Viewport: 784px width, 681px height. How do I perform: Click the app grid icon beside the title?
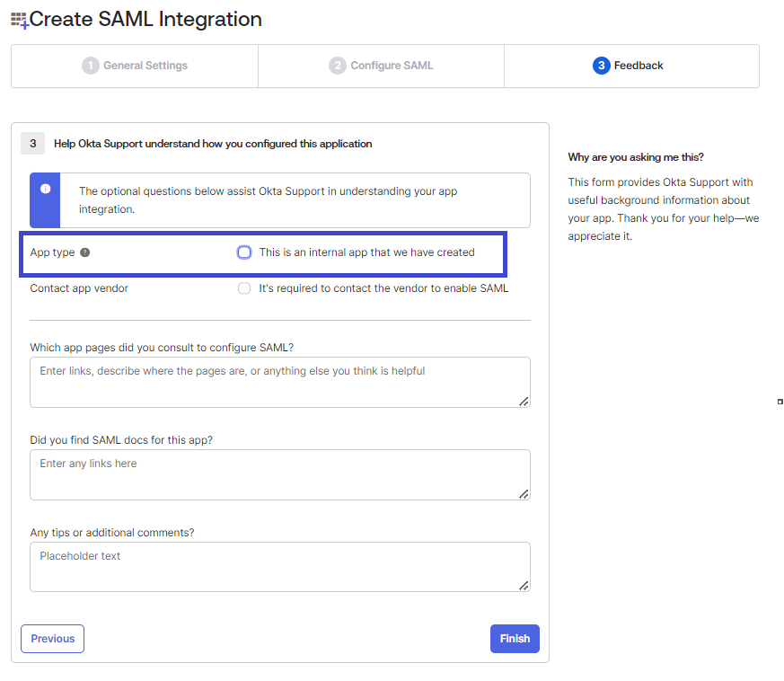click(x=19, y=20)
